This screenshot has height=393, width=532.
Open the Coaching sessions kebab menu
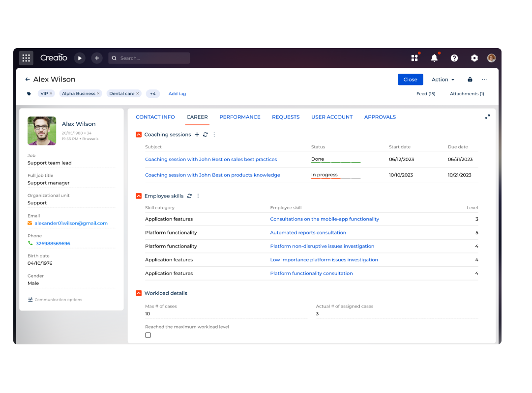(x=214, y=134)
